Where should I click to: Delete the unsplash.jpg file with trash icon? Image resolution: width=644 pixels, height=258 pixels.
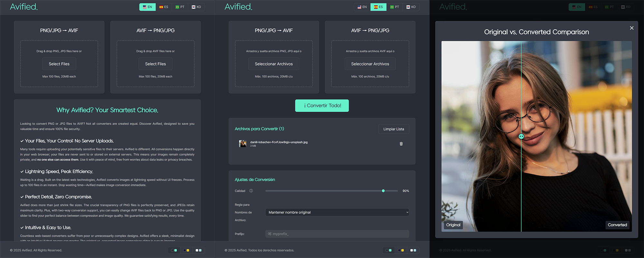click(401, 144)
